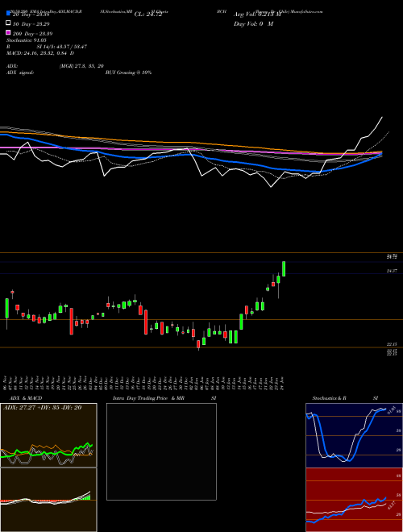
Task: Click the 'BUY Growing @ 10%' signal text
Action: pyautogui.click(x=128, y=73)
